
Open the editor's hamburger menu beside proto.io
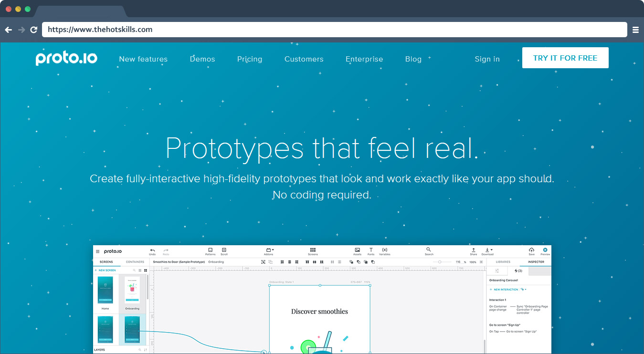98,251
